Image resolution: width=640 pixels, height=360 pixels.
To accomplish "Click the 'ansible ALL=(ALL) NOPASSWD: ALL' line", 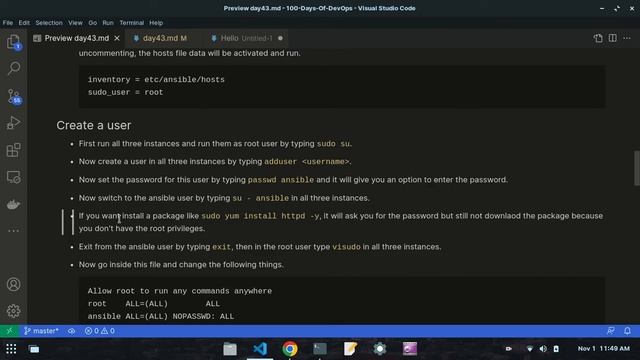I will click(x=161, y=316).
